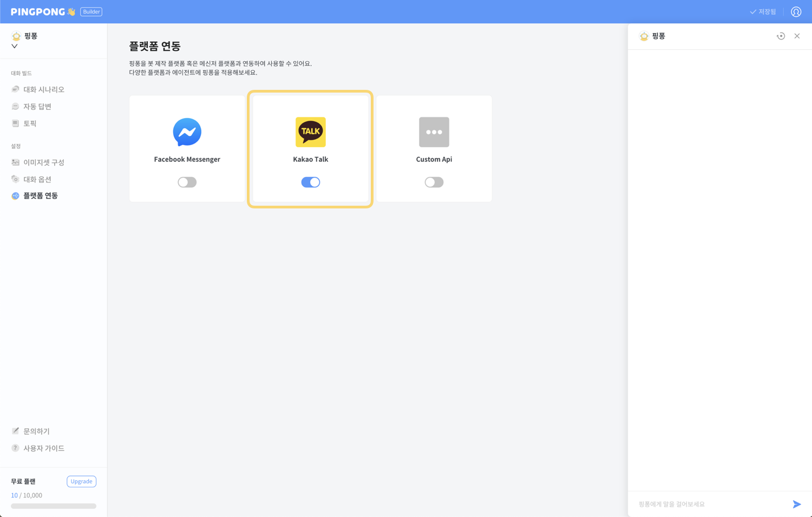The image size is (812, 517).
Task: Click the 사용자 가이드 question mark icon
Action: point(15,448)
